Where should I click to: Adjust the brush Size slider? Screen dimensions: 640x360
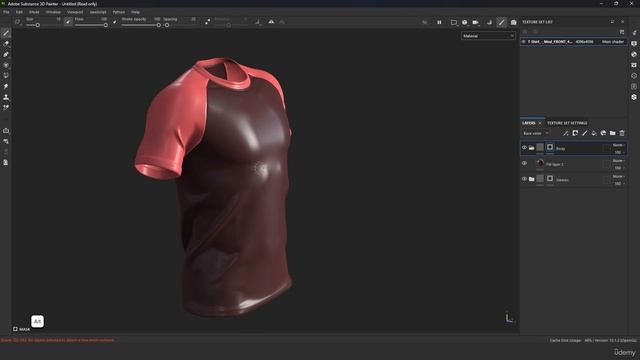pyautogui.click(x=43, y=25)
